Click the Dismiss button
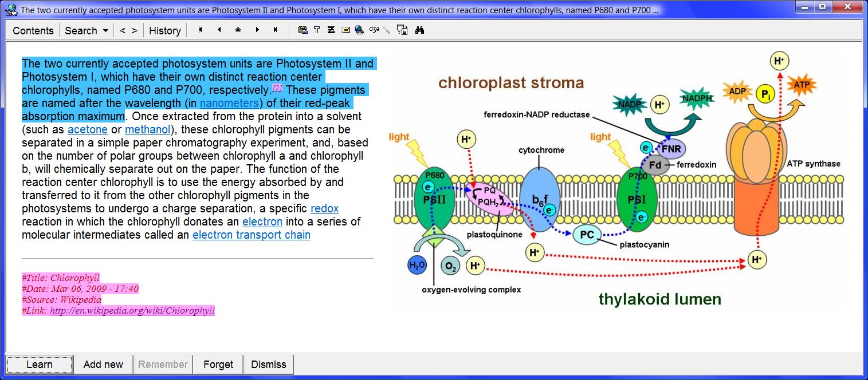This screenshot has height=380, width=868. click(268, 365)
